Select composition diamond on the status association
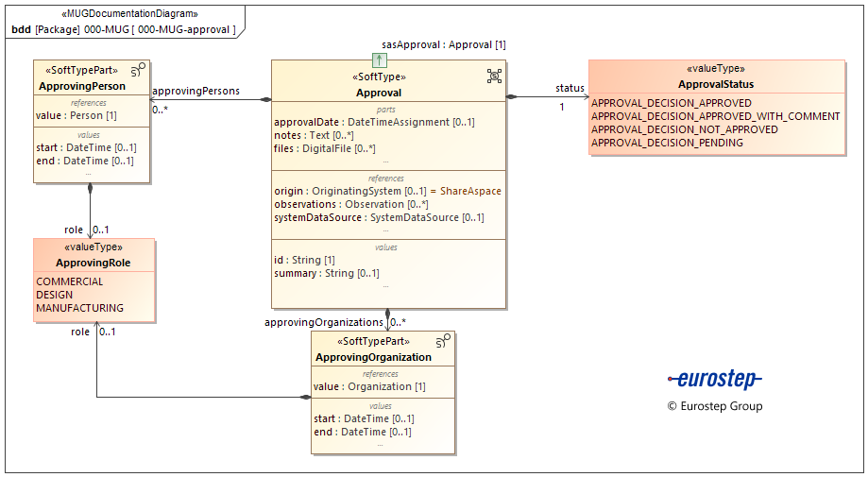The width and height of the screenshot is (868, 477). tap(511, 97)
